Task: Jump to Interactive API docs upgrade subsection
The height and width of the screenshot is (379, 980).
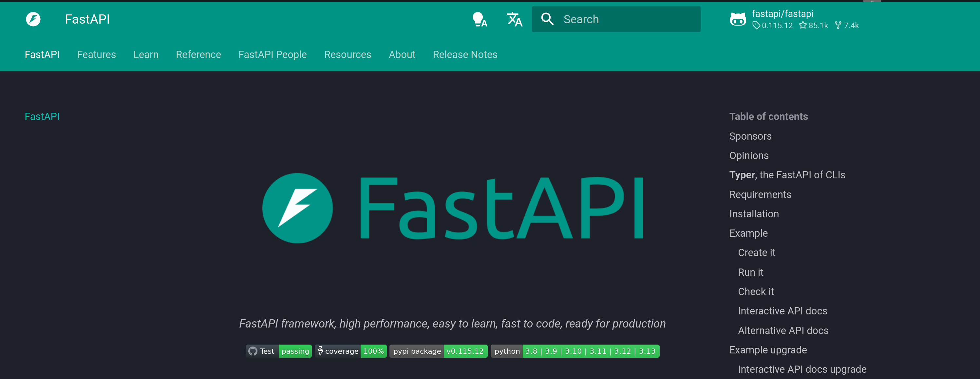Action: [x=802, y=369]
